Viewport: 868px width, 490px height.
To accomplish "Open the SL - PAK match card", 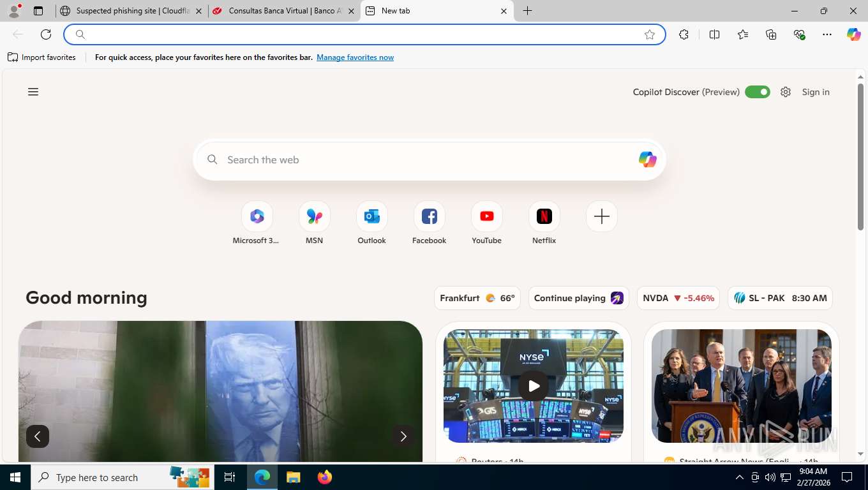I will pos(780,298).
